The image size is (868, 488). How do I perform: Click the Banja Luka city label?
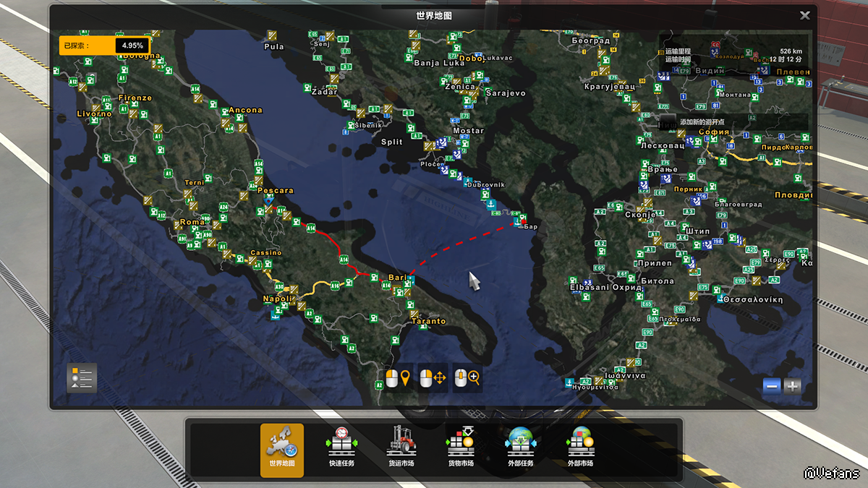(439, 63)
